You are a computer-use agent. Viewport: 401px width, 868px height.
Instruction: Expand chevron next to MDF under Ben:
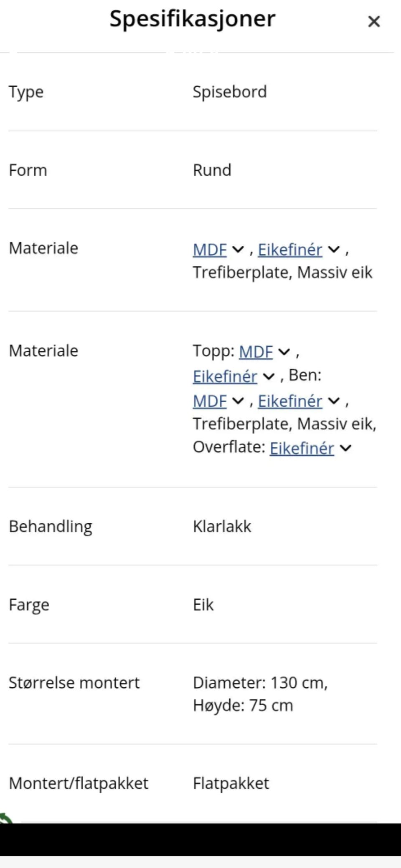pyautogui.click(x=238, y=401)
